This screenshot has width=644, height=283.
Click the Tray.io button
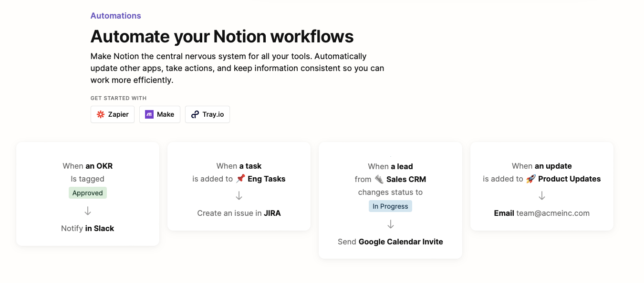[x=207, y=114]
